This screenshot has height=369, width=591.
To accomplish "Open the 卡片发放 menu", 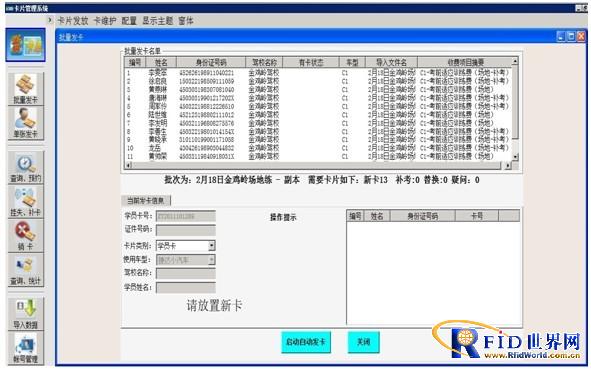I will coord(72,21).
